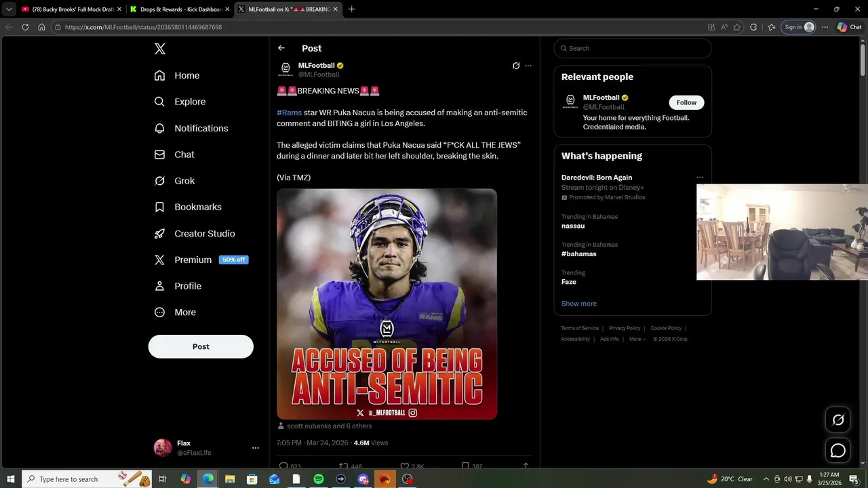The width and height of the screenshot is (868, 488).
Task: Open Notifications in the sidebar
Action: (x=191, y=128)
